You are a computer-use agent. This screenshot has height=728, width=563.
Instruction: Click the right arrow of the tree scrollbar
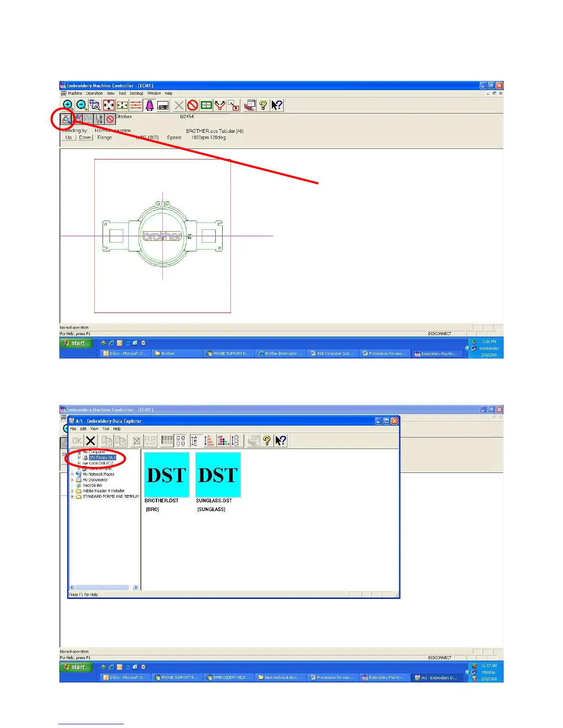pyautogui.click(x=136, y=587)
